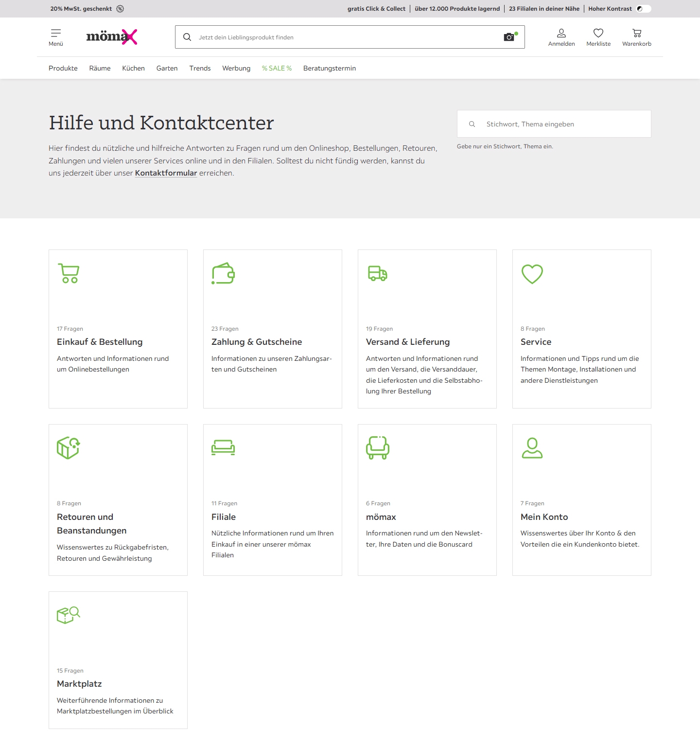The height and width of the screenshot is (747, 700).
Task: Open the mömax card heading
Action: [x=381, y=517]
